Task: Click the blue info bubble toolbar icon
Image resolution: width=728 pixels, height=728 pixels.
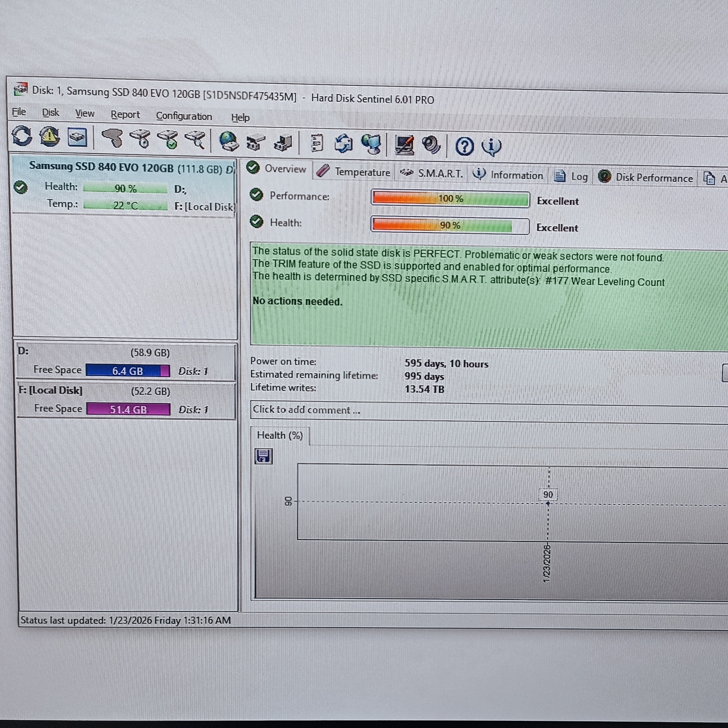Action: 491,146
